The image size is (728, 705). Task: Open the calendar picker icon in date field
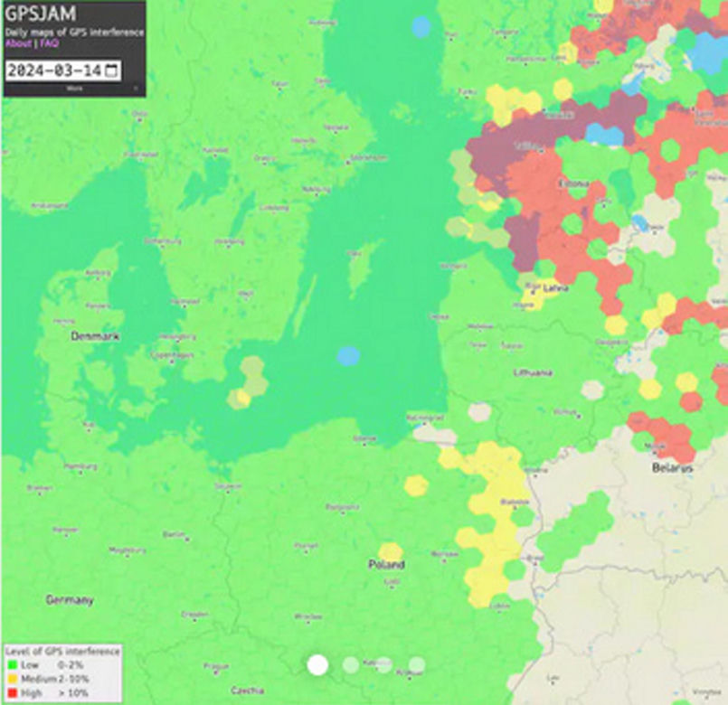pyautogui.click(x=111, y=70)
